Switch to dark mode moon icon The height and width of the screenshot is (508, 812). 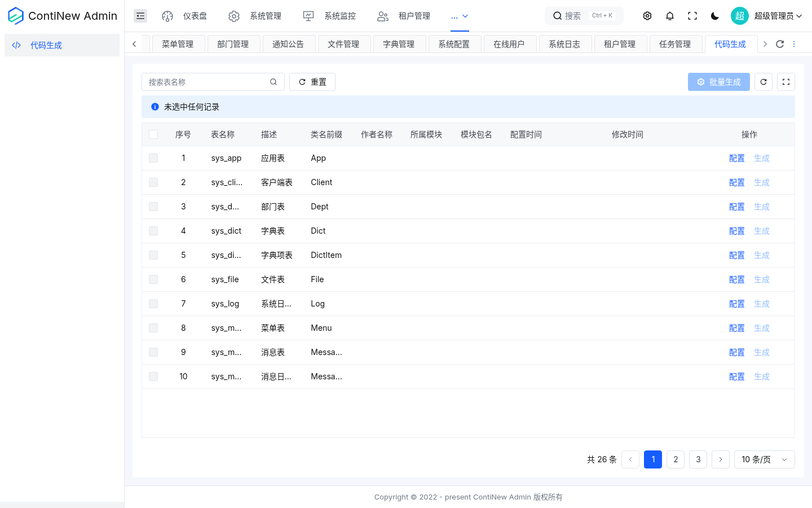coord(715,16)
